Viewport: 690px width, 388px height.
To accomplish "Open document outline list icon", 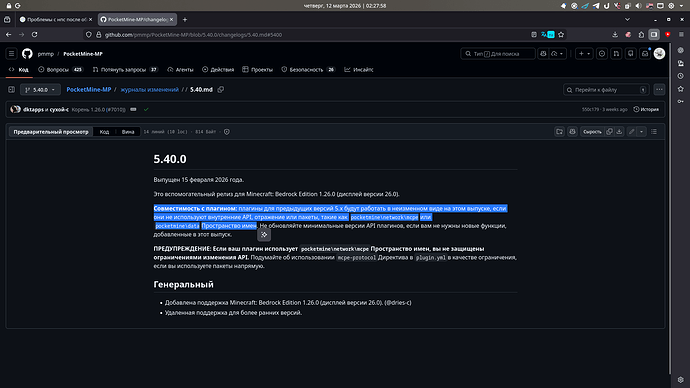I will (x=654, y=132).
